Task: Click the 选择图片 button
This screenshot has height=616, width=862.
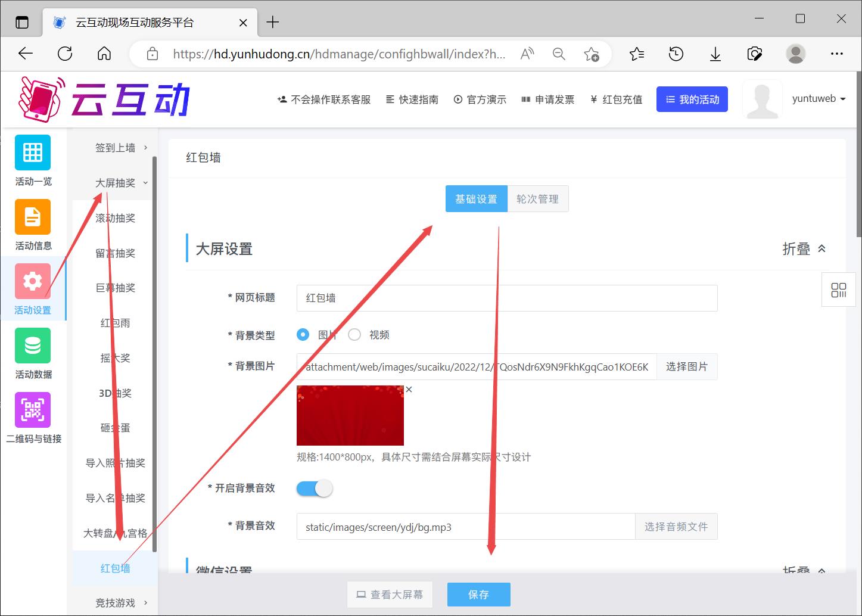Action: [687, 367]
